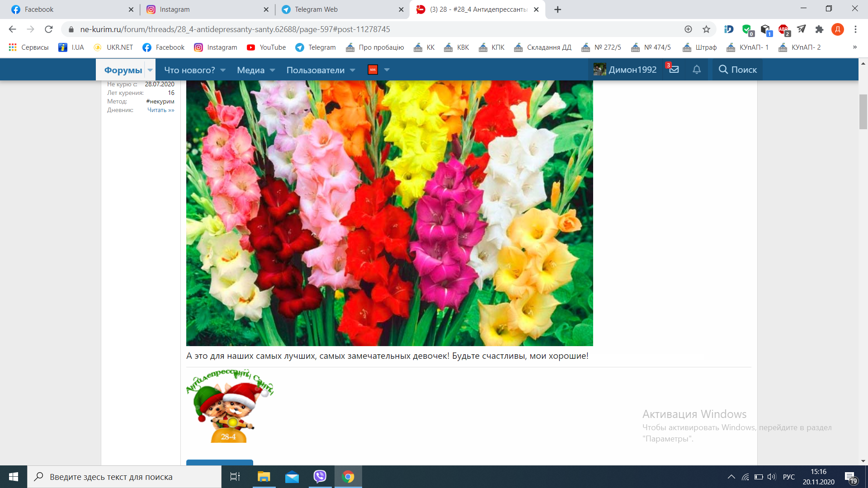Bookmark page with the star icon
868x488 pixels.
(x=706, y=29)
